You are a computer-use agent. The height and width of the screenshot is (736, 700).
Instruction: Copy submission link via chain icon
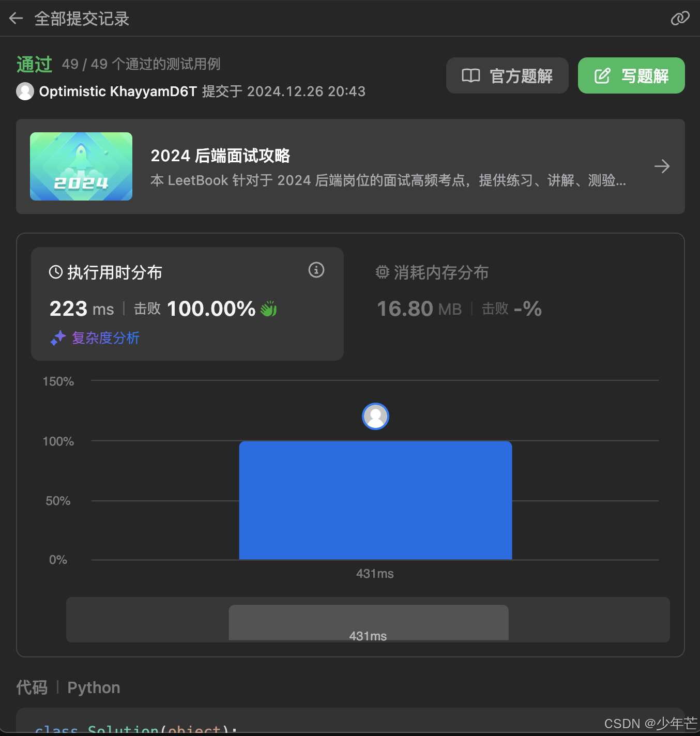(680, 19)
